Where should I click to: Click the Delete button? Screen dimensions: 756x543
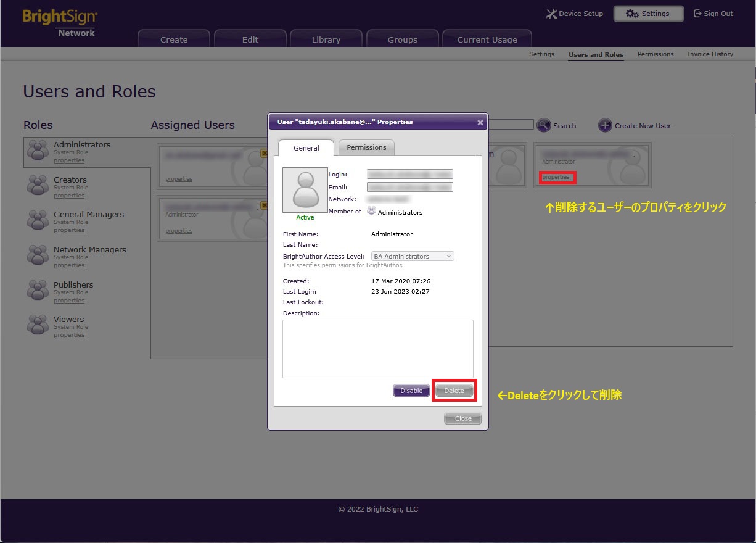point(454,391)
